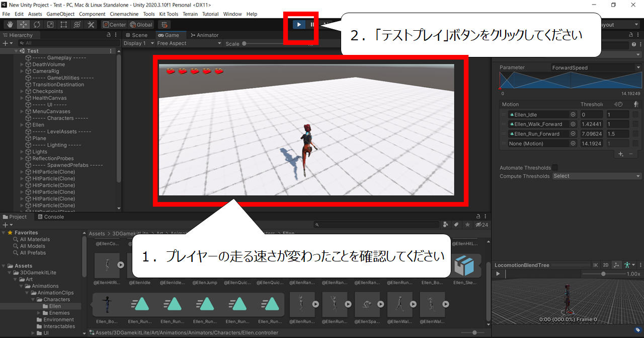Expand the Ellen object in Hierarchy
The image size is (644, 338).
(22, 125)
